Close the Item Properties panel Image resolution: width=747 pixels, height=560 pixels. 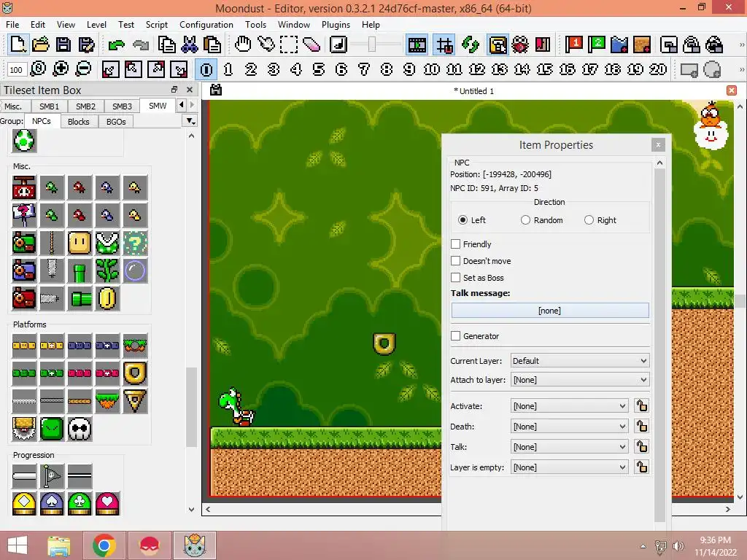pos(658,145)
